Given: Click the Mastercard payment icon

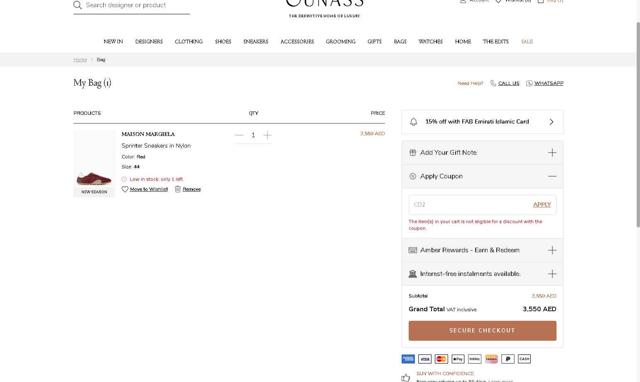Looking at the screenshot, I should click(441, 359).
